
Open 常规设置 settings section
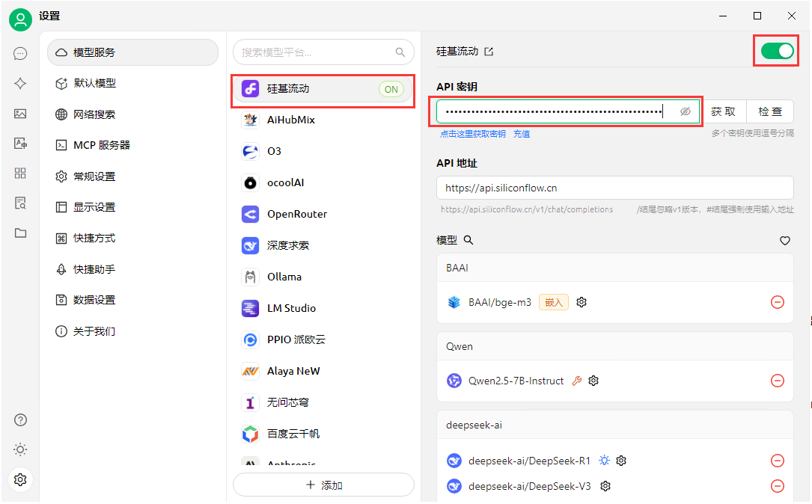pos(132,176)
